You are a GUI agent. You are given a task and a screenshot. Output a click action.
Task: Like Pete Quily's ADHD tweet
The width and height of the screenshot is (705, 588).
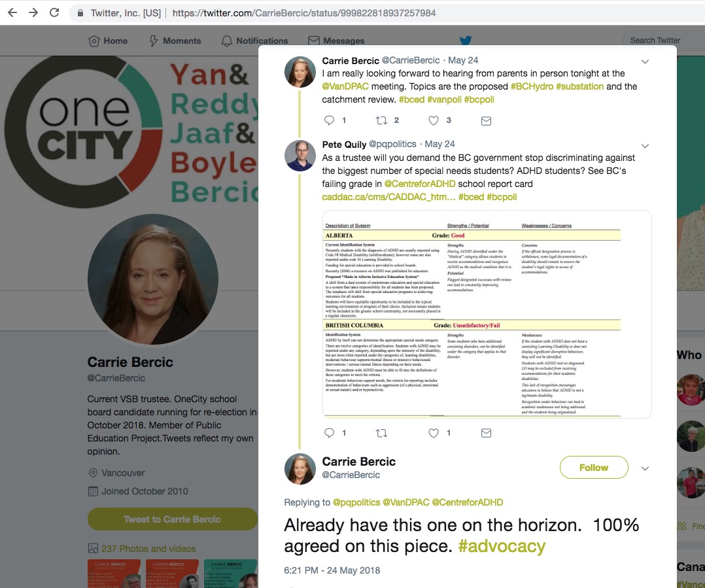[x=434, y=433]
